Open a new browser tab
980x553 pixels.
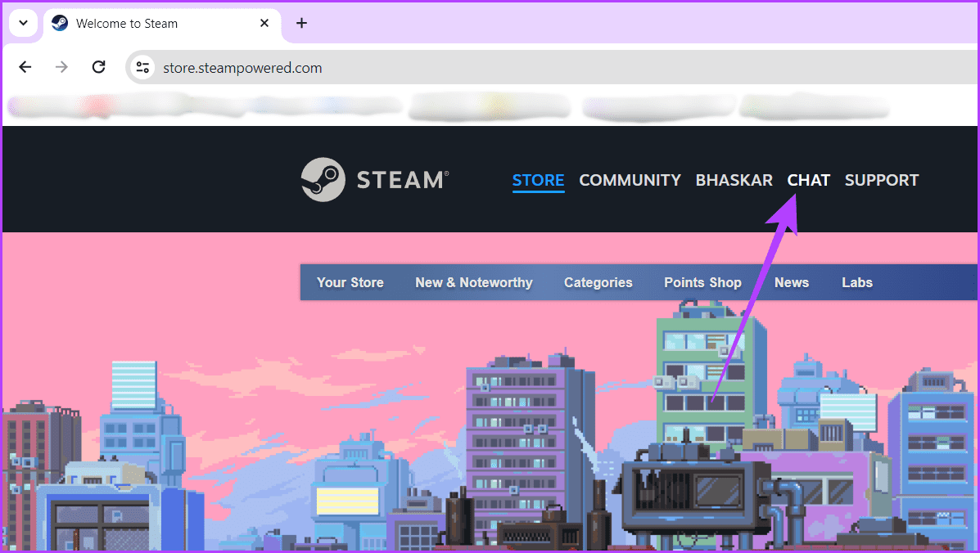click(301, 23)
